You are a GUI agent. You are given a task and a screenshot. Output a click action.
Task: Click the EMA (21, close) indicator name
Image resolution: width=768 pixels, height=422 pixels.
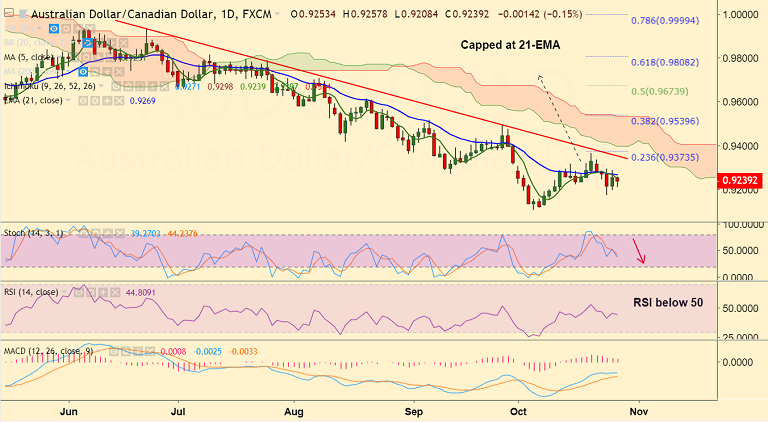(x=33, y=101)
